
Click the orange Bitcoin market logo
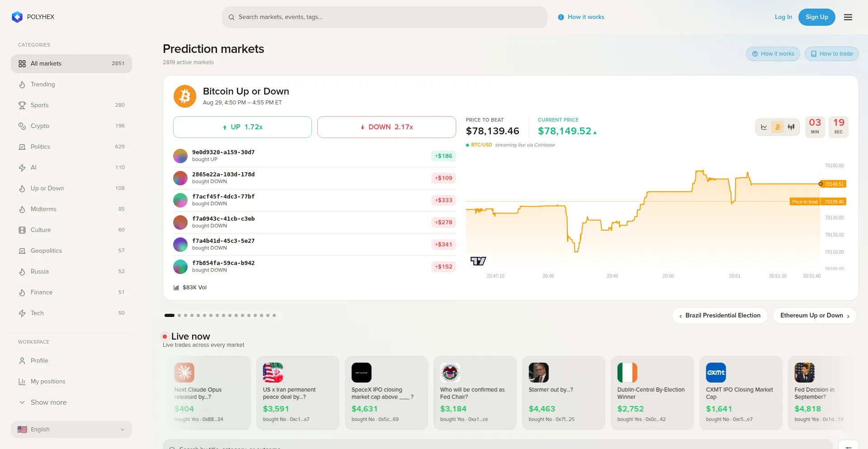coord(185,96)
